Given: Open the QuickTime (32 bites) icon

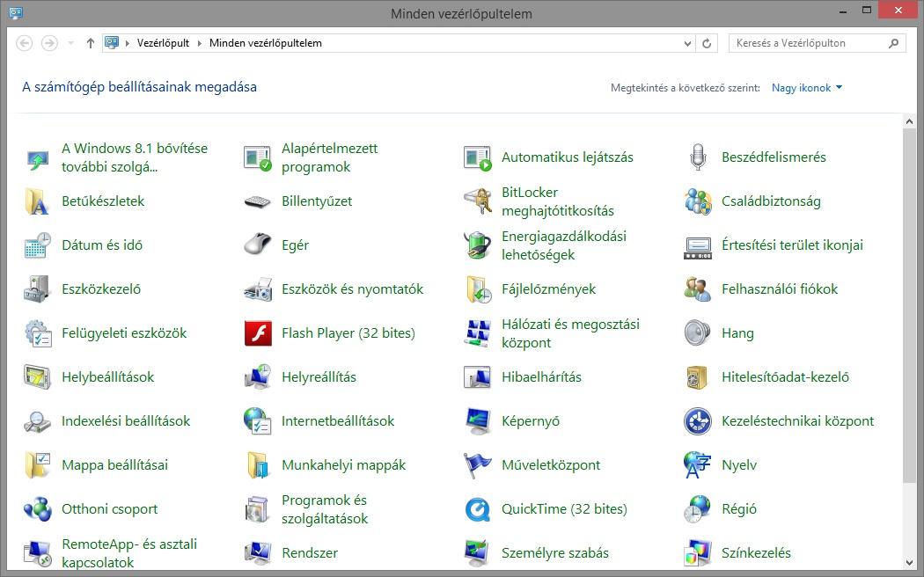Looking at the screenshot, I should tap(478, 509).
